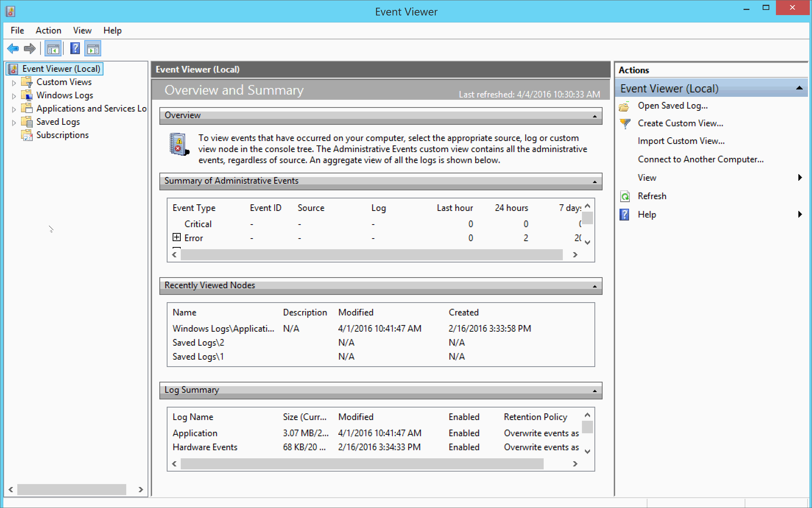Expand the Windows Logs tree node
This screenshot has width=812, height=508.
[14, 96]
